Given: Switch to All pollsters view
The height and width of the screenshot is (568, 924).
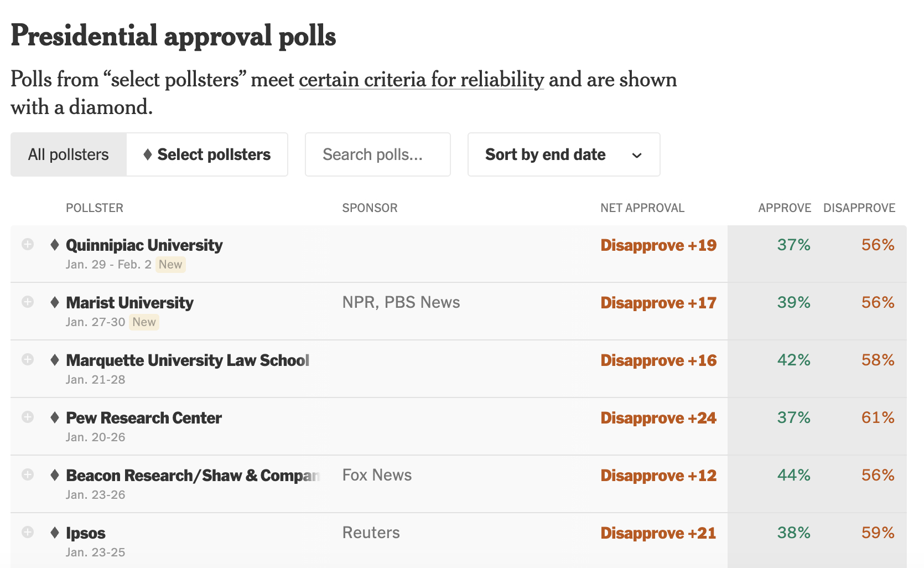Looking at the screenshot, I should coord(69,154).
